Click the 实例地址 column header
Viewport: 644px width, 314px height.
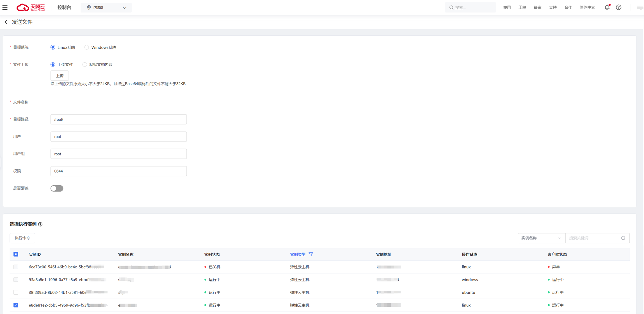click(383, 254)
